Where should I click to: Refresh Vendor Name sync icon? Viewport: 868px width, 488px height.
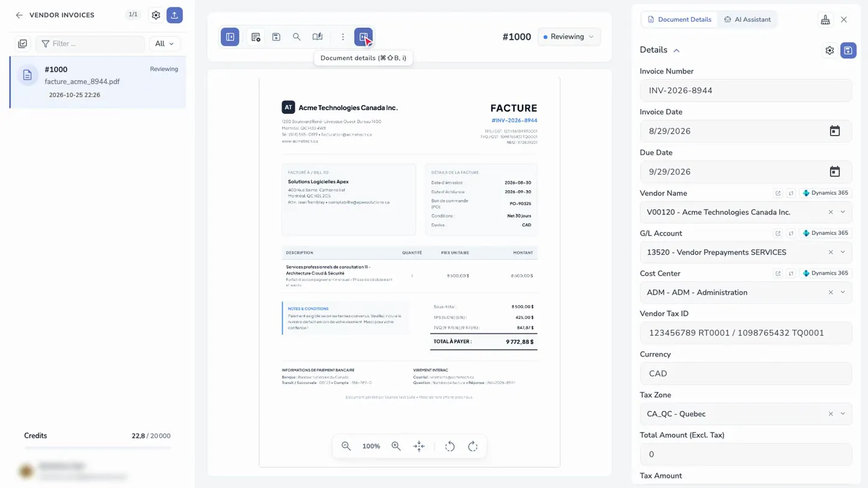pos(791,193)
